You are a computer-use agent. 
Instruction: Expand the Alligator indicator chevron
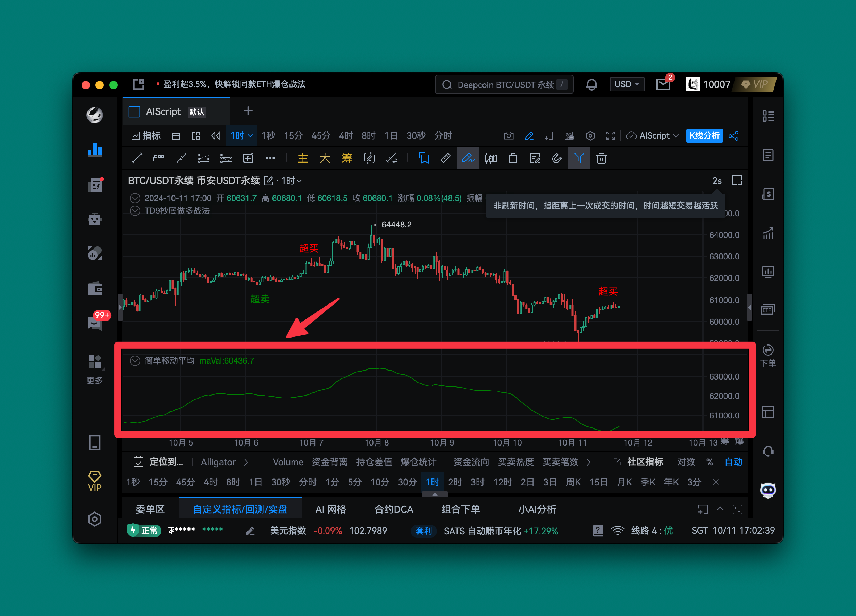246,462
